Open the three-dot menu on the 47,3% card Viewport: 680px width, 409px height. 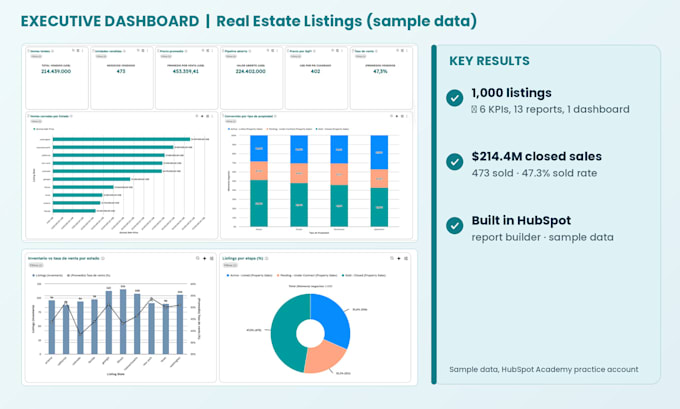[x=407, y=51]
